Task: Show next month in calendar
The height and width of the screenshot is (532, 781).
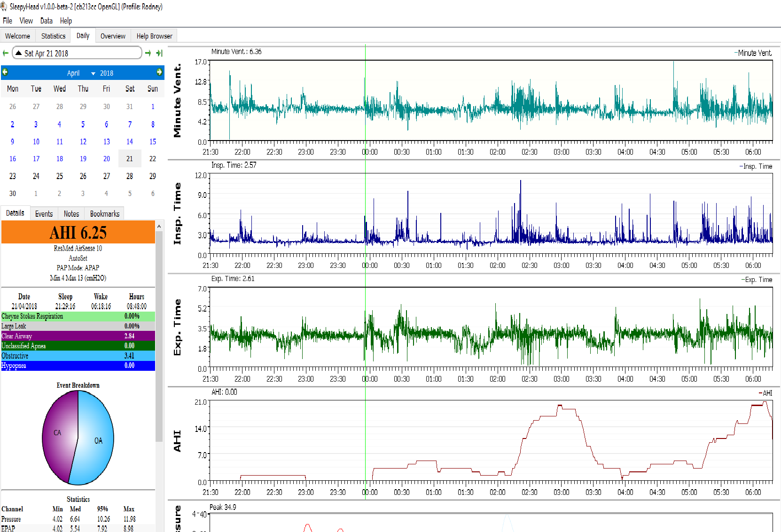Action: 159,72
